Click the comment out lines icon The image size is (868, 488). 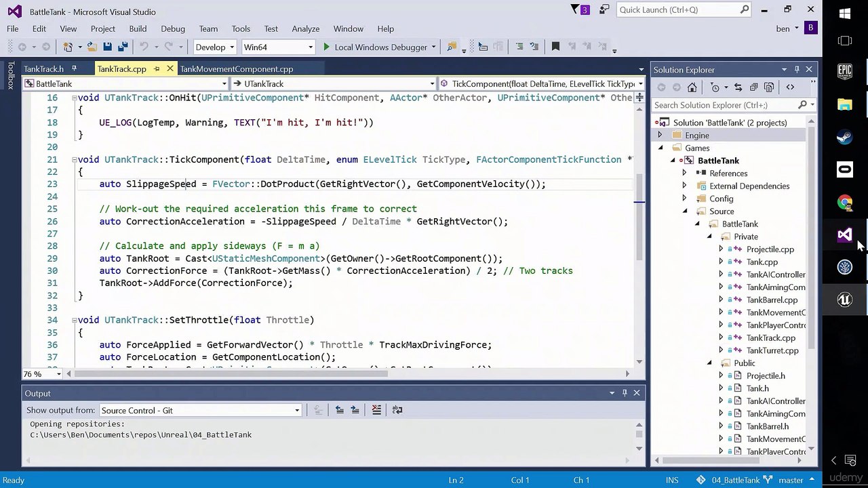pos(519,47)
